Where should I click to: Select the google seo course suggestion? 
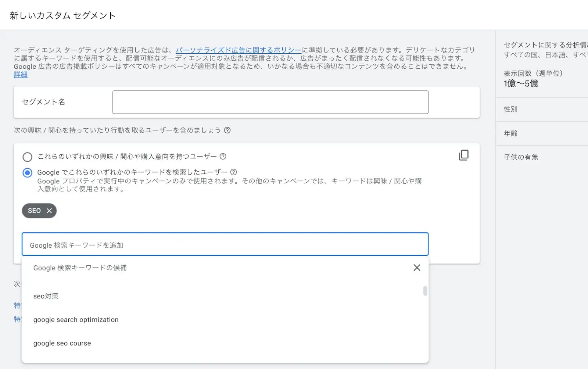coord(62,343)
